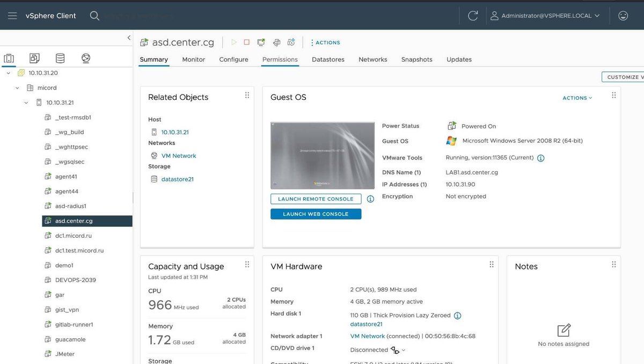Viewport: 644px width, 364px height.
Task: Open the Administrator@VSPHERE.LOCAL user menu
Action: coord(545,16)
